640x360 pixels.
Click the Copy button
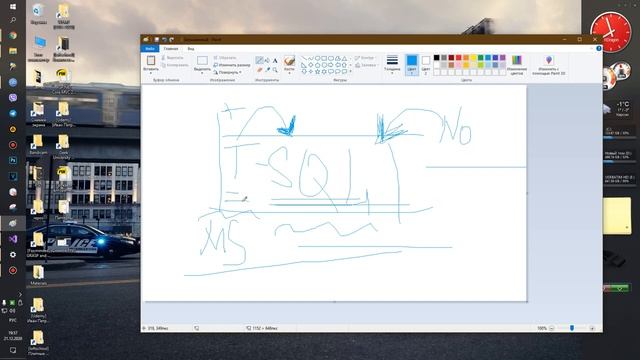[x=175, y=65]
